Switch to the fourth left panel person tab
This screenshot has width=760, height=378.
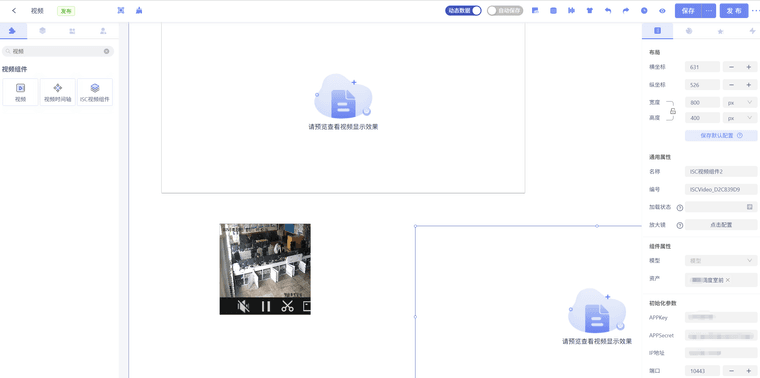103,31
